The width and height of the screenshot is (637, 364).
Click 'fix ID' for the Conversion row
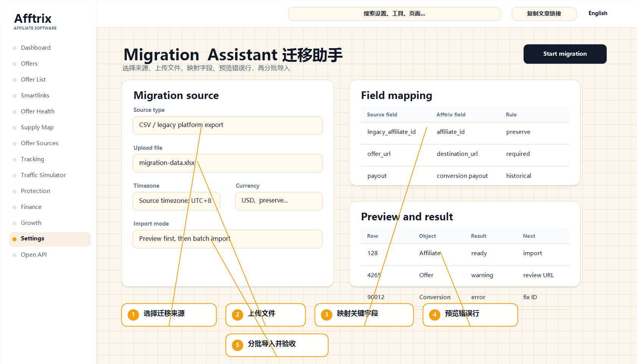click(530, 297)
